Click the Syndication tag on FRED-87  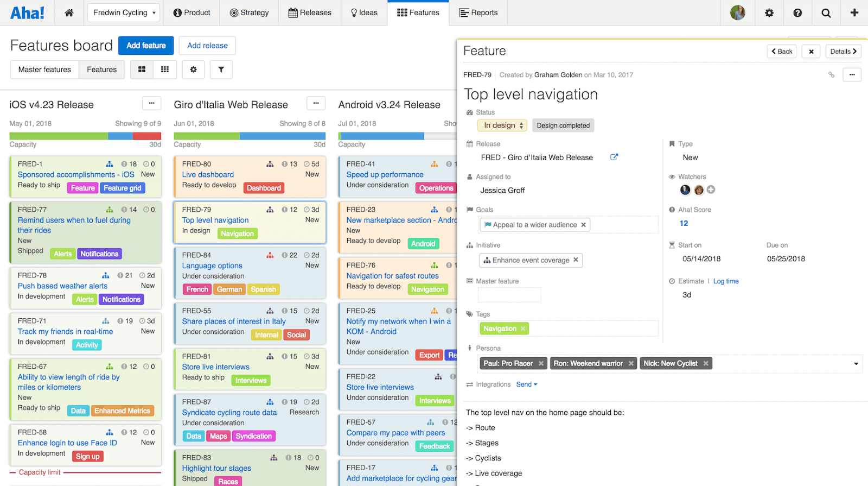click(253, 436)
